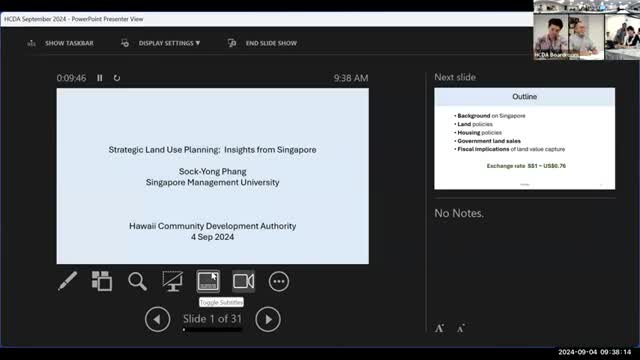The width and height of the screenshot is (640, 360).
Task: Click the End Slide Show icon
Action: point(232,43)
